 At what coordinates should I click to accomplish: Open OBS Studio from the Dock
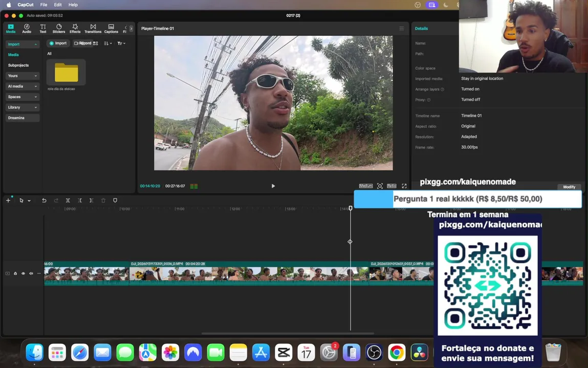click(374, 352)
